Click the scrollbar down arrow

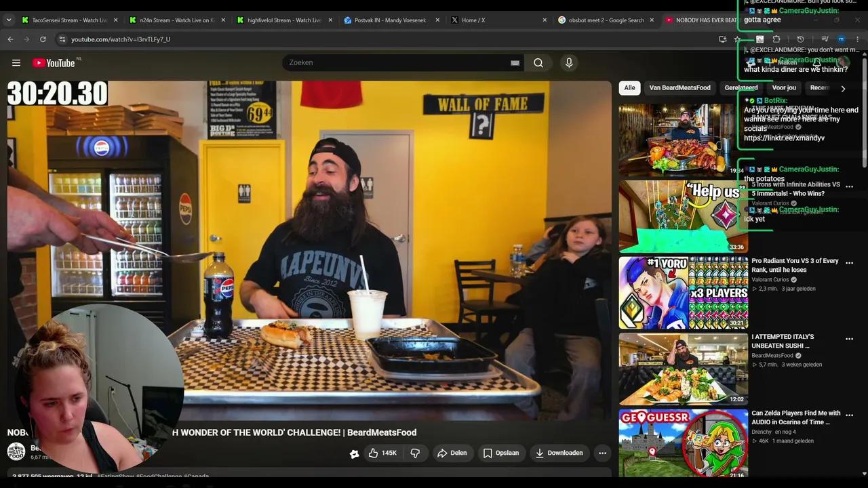(x=864, y=474)
